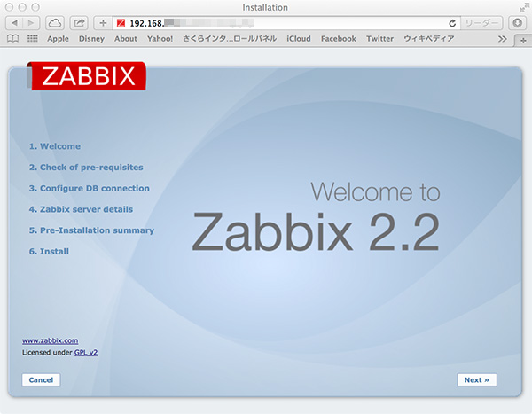Open the Reading List book icon

point(12,39)
